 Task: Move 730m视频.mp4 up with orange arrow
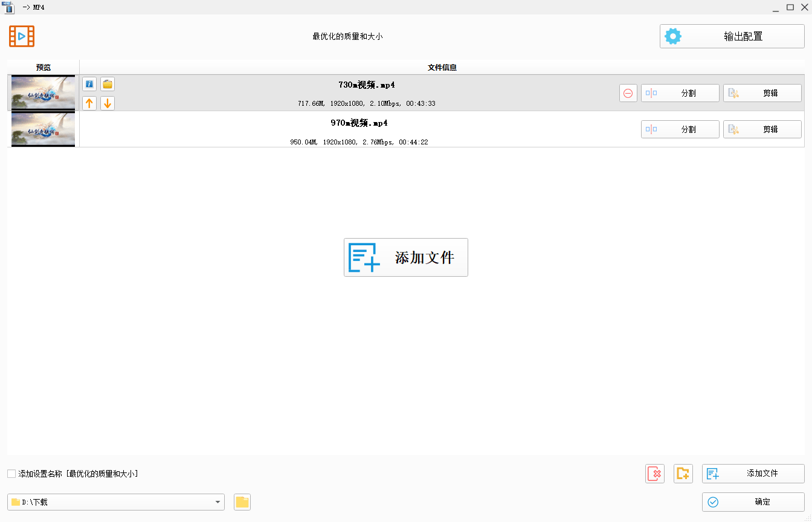pyautogui.click(x=89, y=103)
